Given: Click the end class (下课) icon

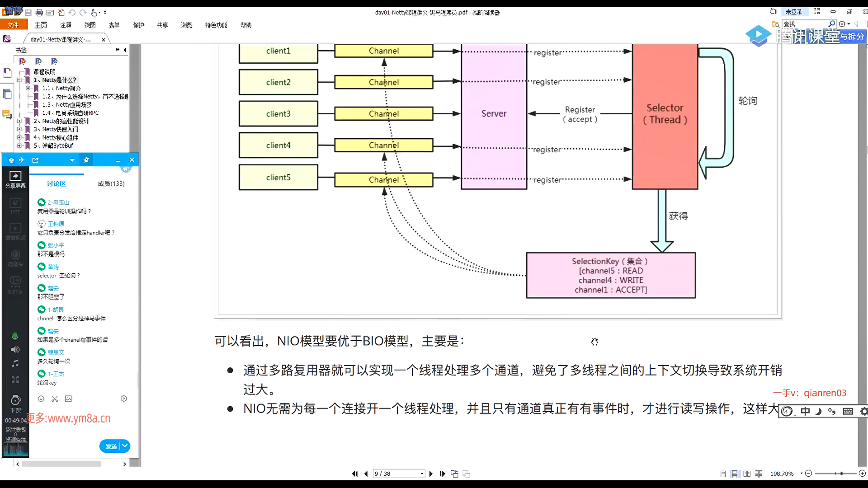Looking at the screenshot, I should coord(15,401).
